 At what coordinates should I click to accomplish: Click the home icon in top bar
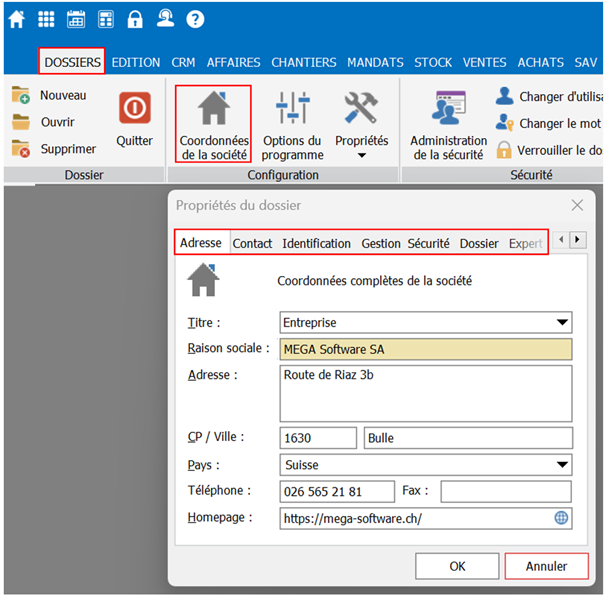[17, 19]
